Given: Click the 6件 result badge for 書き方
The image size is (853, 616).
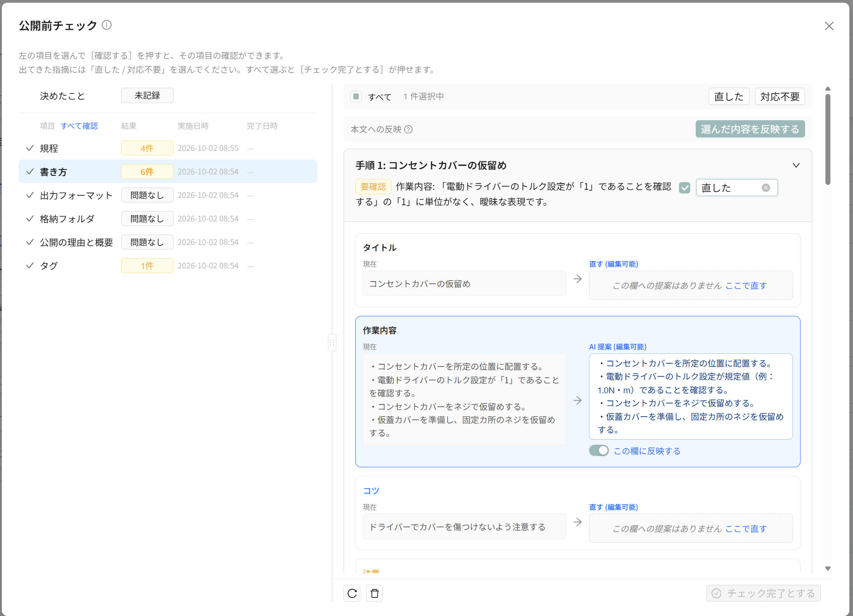Looking at the screenshot, I should 147,172.
